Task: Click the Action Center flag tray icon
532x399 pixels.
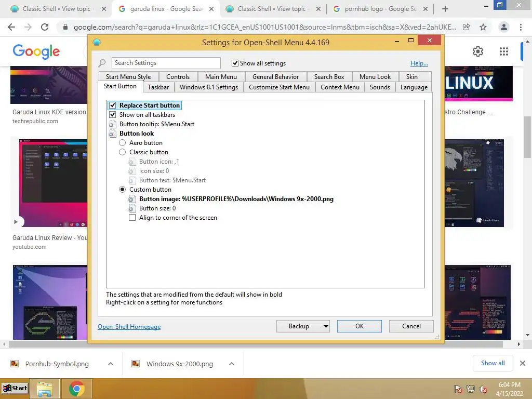Action: pos(458,389)
